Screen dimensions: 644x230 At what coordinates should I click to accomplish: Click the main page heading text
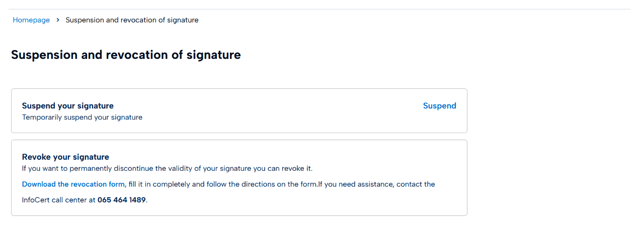126,55
